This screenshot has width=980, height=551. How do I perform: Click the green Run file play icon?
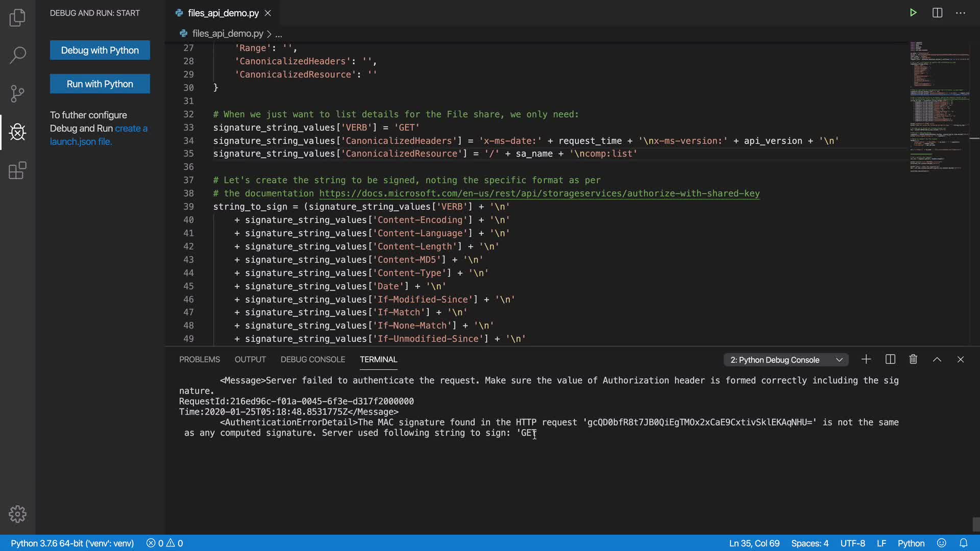pos(913,13)
